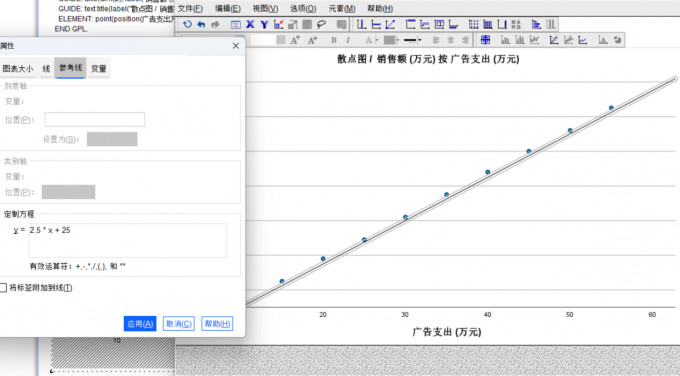
Task: Click axis tick label 20
Action: [x=323, y=314]
